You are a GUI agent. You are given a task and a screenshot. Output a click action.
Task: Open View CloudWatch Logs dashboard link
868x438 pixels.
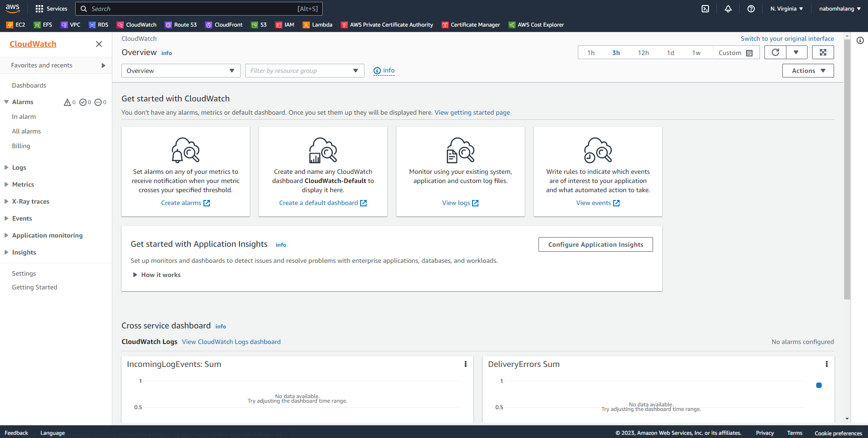(231, 342)
